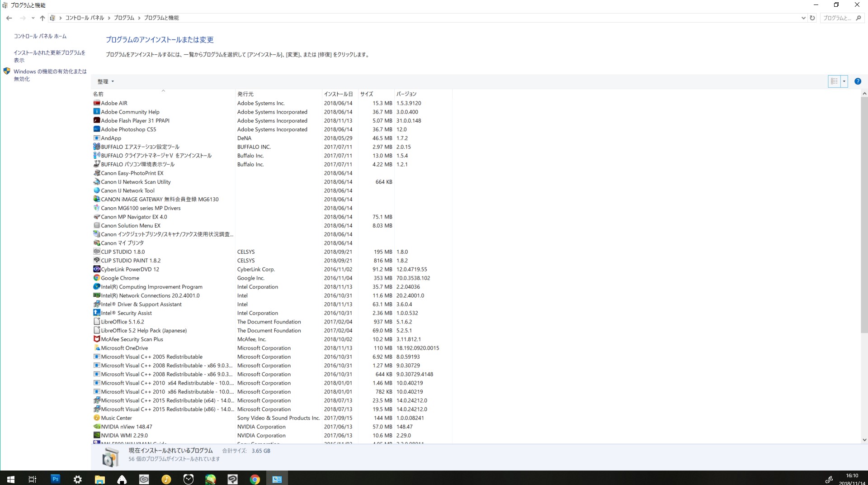Sort programs by the インストール日 column header
The height and width of the screenshot is (485, 868).
(x=340, y=94)
